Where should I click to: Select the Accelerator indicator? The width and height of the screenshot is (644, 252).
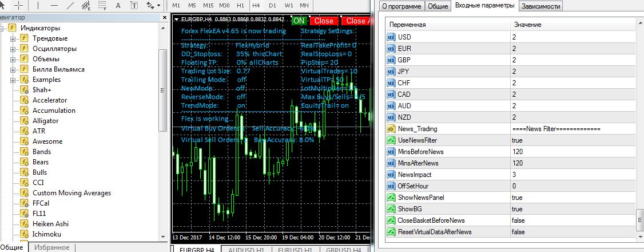[x=50, y=100]
